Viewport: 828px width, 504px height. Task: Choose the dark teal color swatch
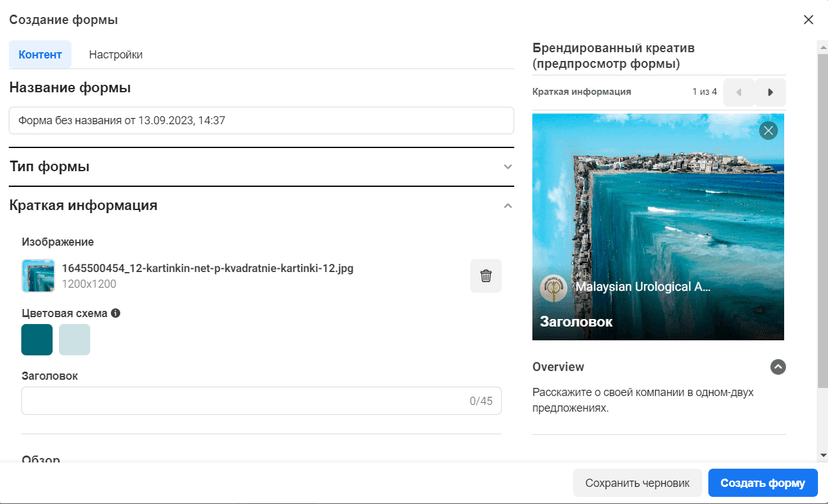tap(37, 340)
